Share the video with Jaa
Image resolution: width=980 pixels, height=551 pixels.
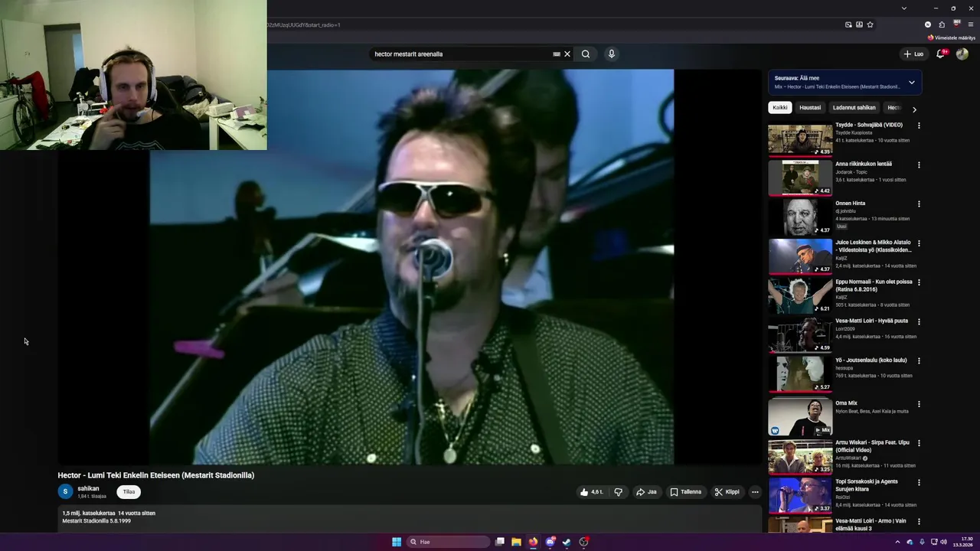click(x=646, y=492)
